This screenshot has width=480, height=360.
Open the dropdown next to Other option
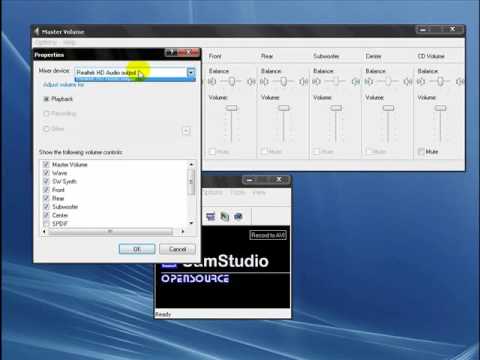tap(186, 131)
